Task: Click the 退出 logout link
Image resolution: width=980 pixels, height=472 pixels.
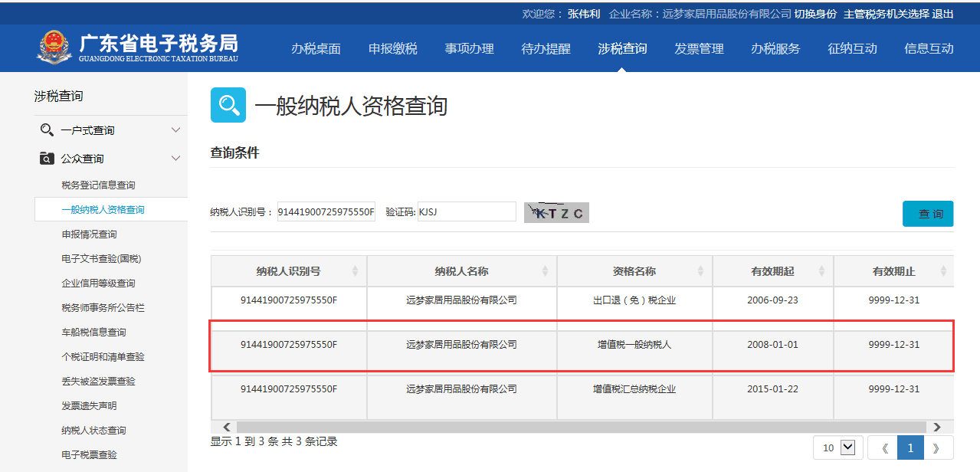Action: pos(943,14)
